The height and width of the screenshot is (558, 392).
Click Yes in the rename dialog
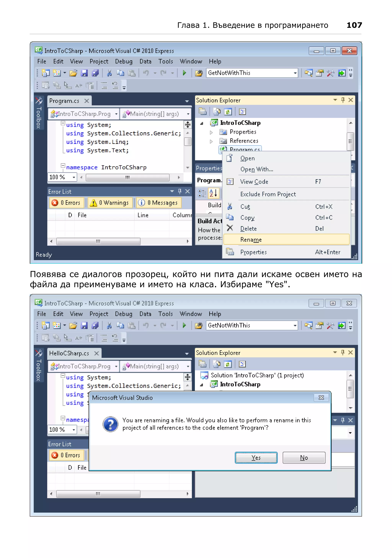click(256, 458)
